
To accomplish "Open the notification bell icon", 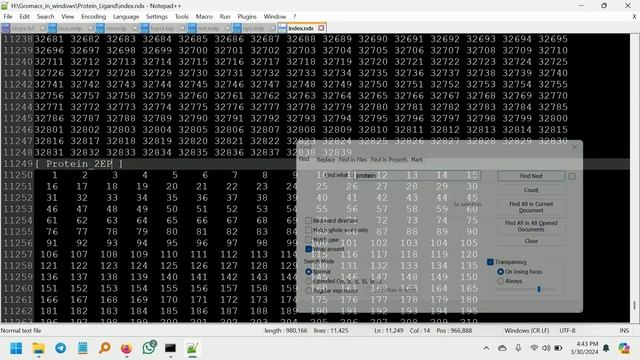I will (x=606, y=348).
